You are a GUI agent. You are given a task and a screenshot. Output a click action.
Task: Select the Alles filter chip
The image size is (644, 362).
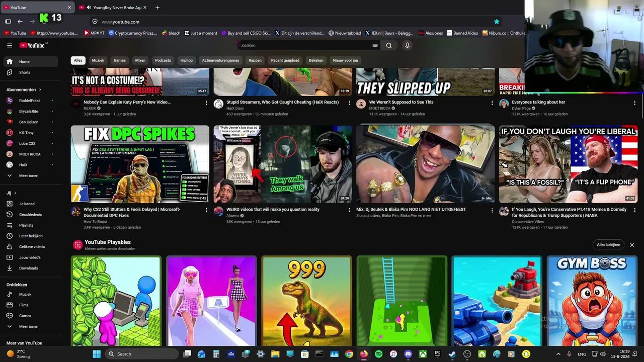pyautogui.click(x=78, y=60)
